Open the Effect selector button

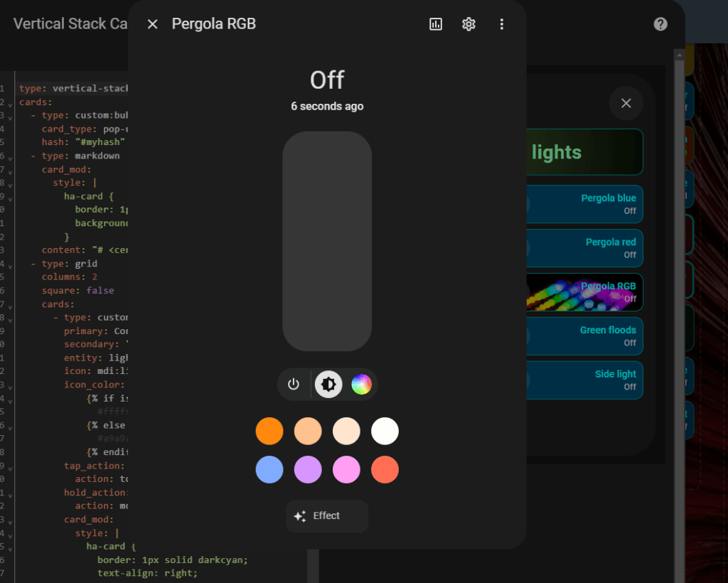[326, 516]
